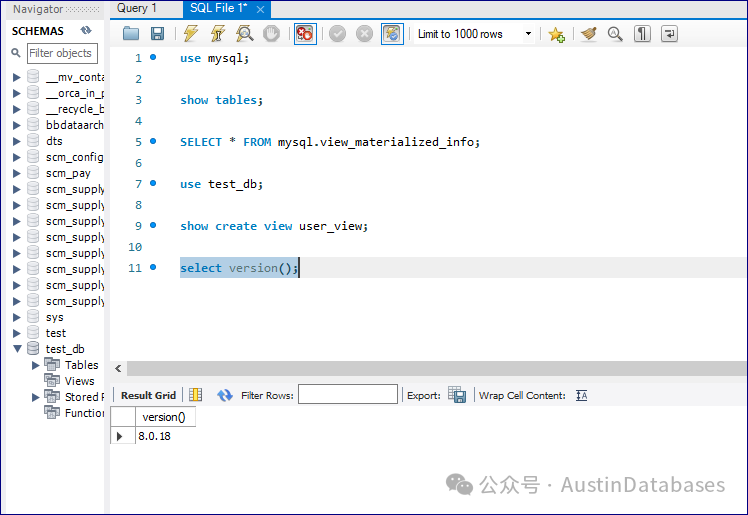
Task: Switch to Query 1 tab
Action: pyautogui.click(x=136, y=8)
